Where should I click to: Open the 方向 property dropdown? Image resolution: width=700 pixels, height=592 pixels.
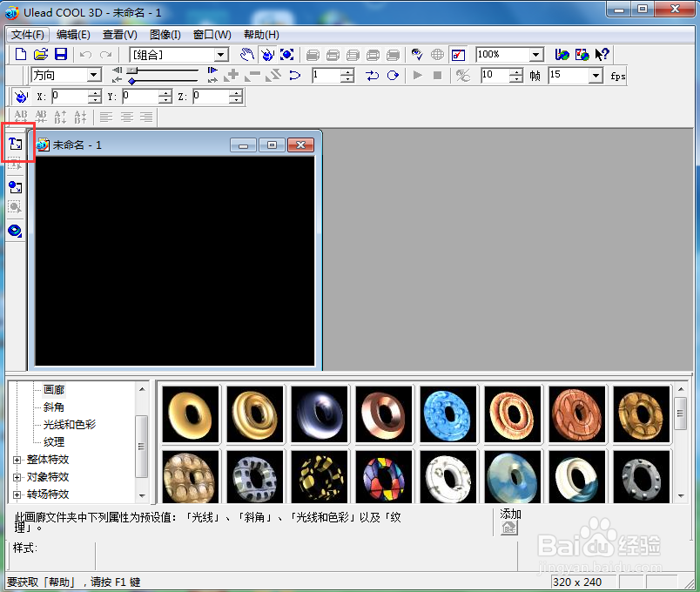[x=94, y=75]
